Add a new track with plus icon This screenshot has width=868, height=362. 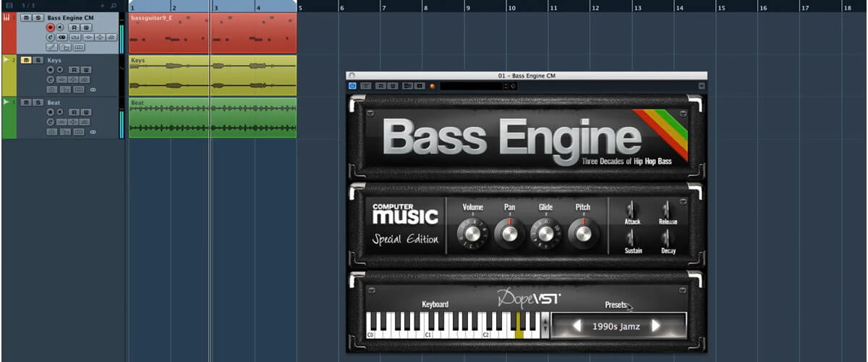(x=103, y=5)
